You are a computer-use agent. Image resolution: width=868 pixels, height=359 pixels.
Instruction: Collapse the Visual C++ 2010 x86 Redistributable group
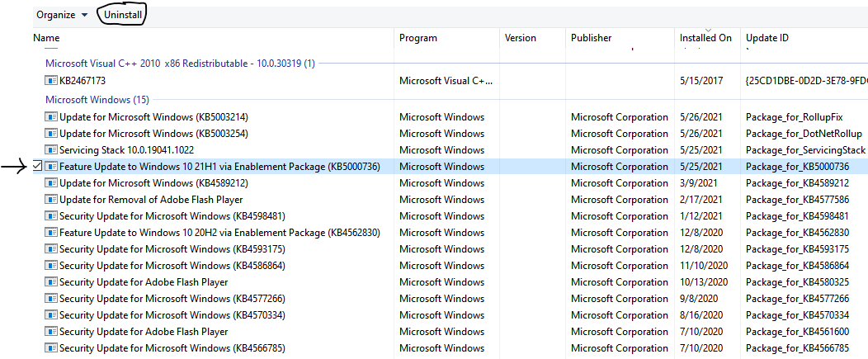coord(180,64)
